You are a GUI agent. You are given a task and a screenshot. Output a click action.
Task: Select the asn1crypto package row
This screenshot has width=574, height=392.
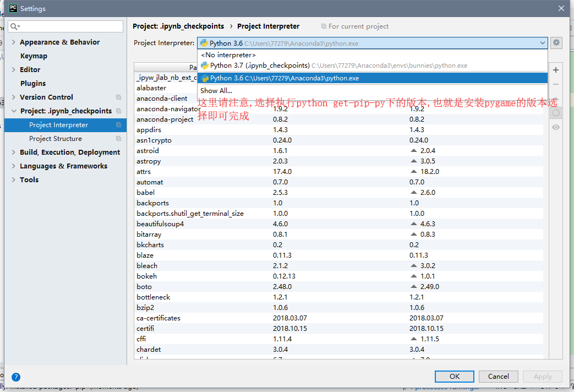pyautogui.click(x=338, y=140)
